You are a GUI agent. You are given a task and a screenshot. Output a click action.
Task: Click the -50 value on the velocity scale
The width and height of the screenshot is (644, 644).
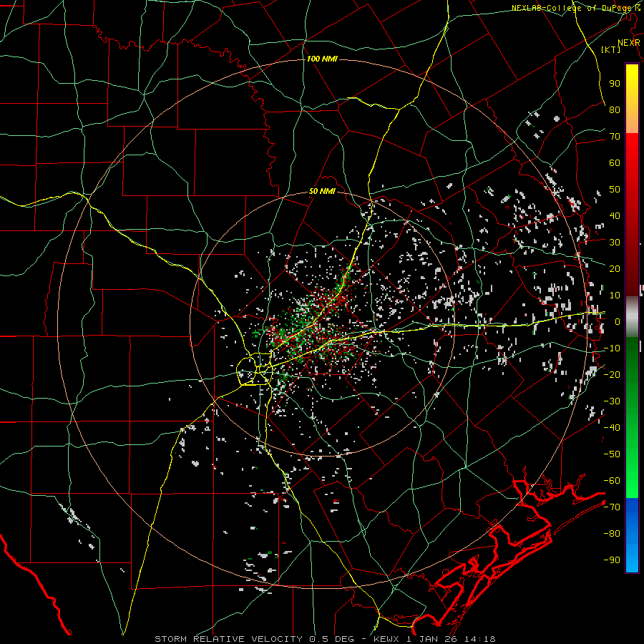tap(612, 454)
